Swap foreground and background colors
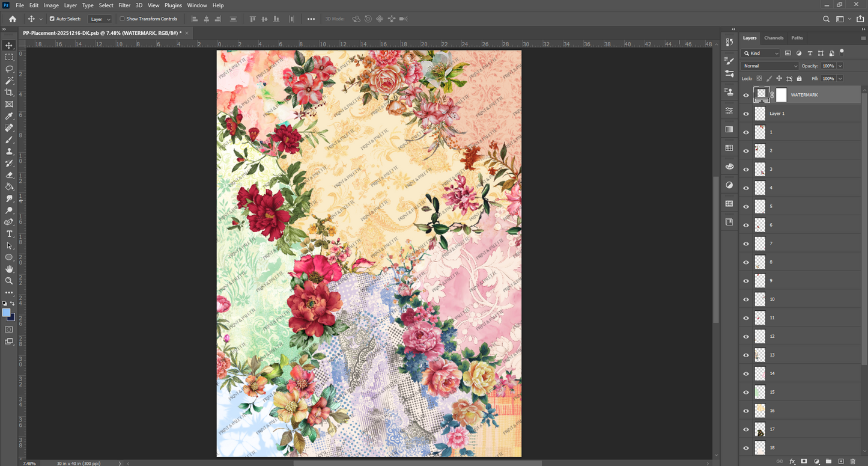The image size is (868, 466). (x=13, y=304)
